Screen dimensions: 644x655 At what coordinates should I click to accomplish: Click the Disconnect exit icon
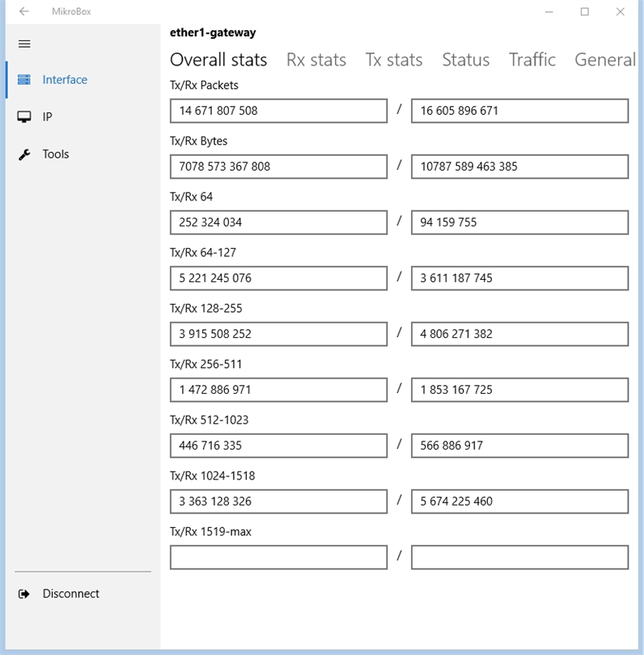pyautogui.click(x=24, y=594)
